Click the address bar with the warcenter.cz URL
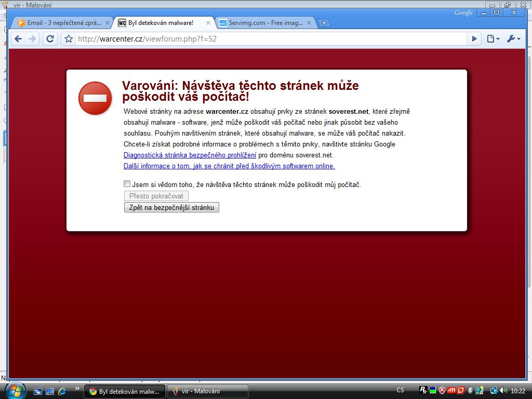 pyautogui.click(x=271, y=38)
